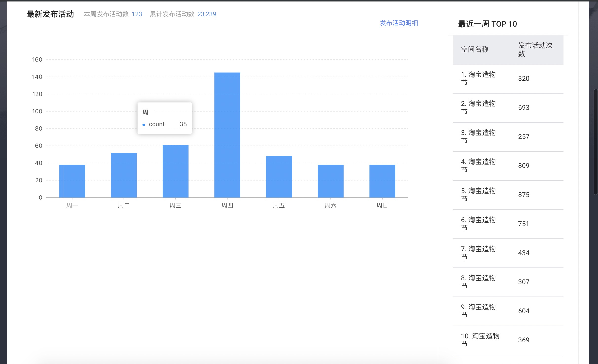
Task: Click the 本周发布活动数 value 123
Action: click(137, 14)
